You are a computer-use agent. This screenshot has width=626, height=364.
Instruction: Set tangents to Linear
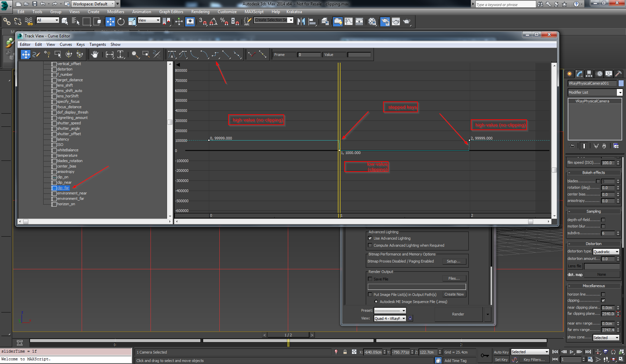tap(227, 54)
